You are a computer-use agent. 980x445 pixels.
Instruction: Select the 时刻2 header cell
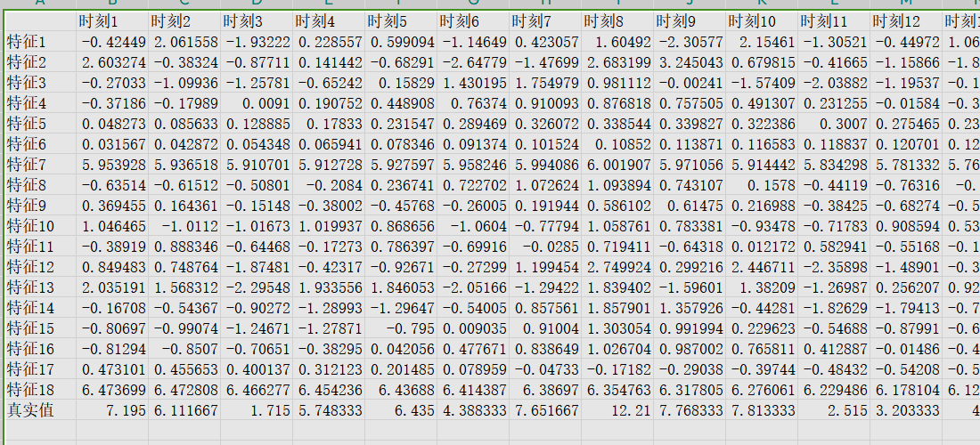click(184, 22)
